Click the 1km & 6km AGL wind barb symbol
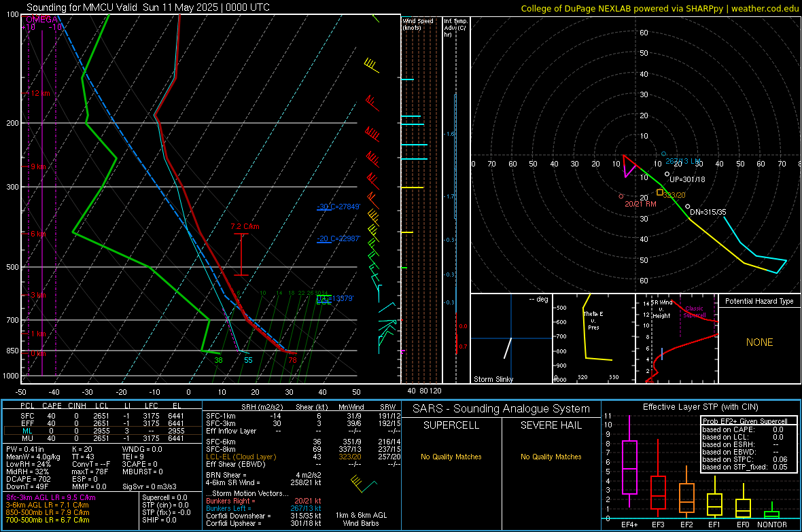The image size is (802, 532). (x=363, y=484)
